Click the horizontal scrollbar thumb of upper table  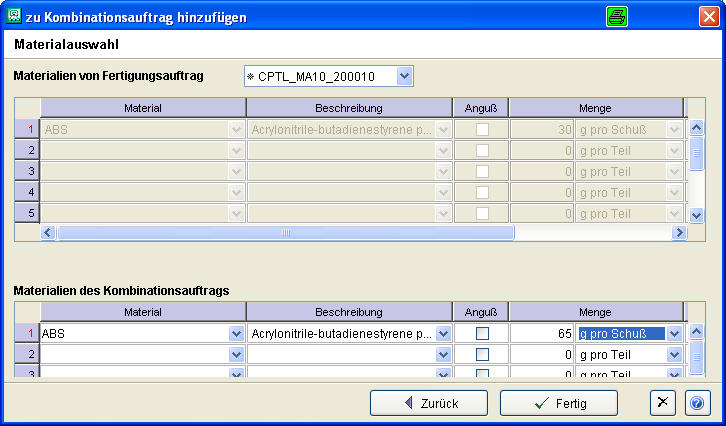[x=285, y=232]
